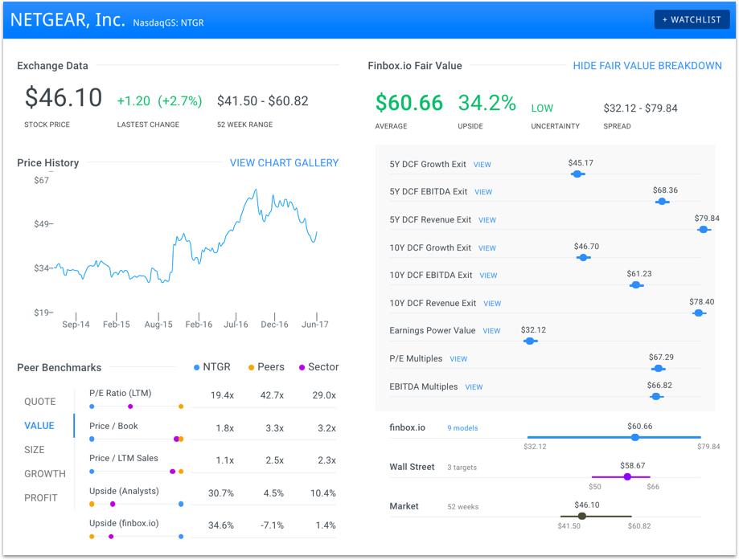This screenshot has height=560, width=739.
Task: Hide the fair value breakdown
Action: (x=647, y=66)
